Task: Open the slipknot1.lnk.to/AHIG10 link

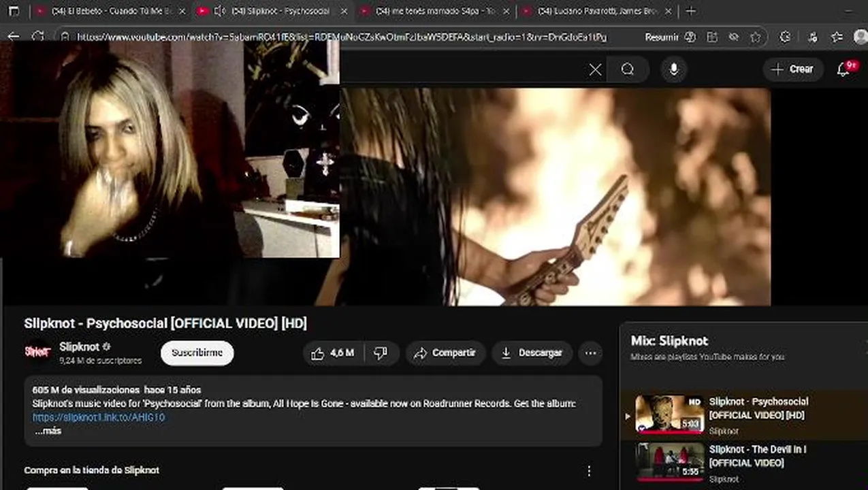Action: click(x=99, y=417)
